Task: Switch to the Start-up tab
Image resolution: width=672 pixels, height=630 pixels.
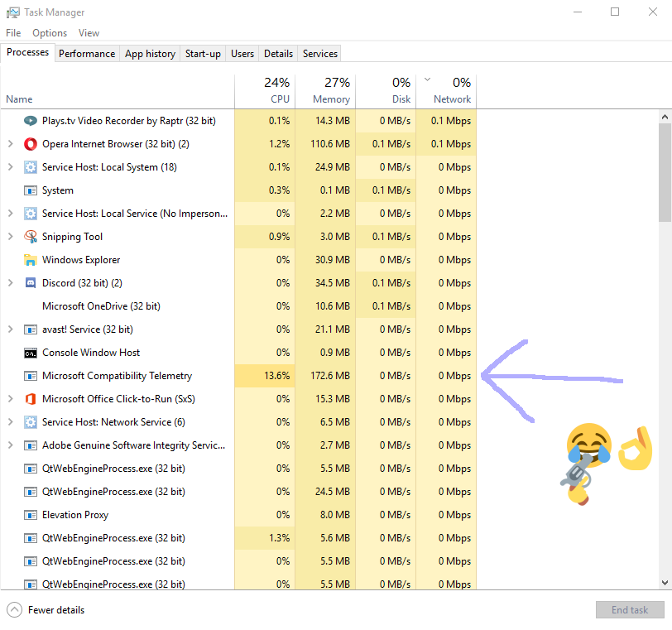Action: coord(203,54)
